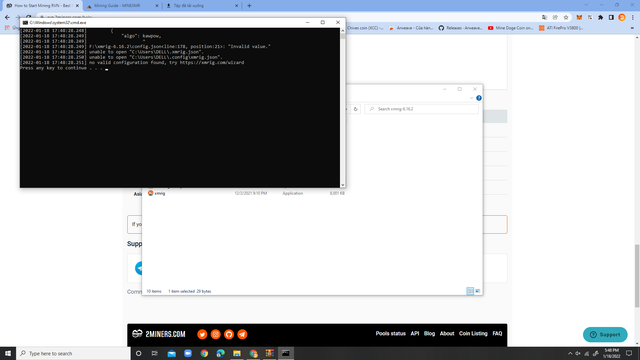Viewport: 640px width, 360px height.
Task: Toggle Chrome side panel icon
Action: coord(611,17)
